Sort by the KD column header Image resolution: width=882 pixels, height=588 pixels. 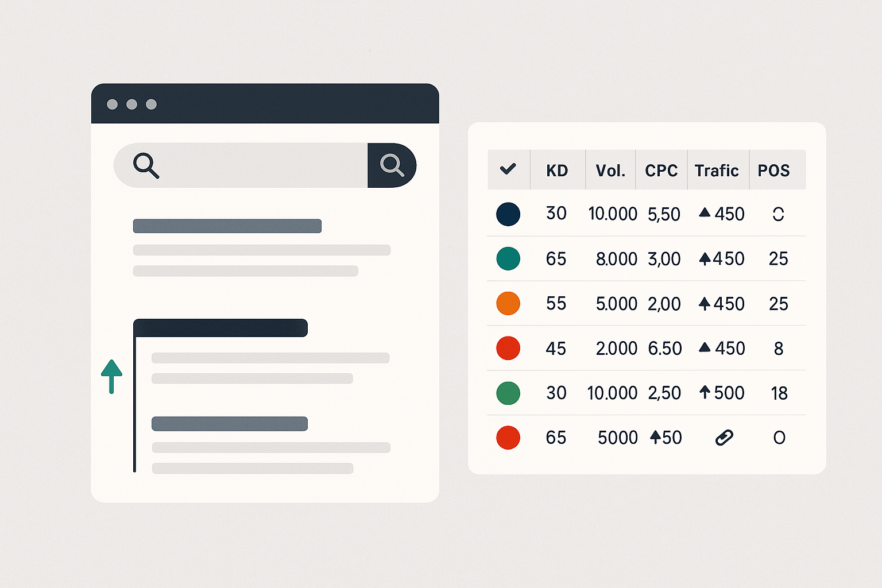(x=557, y=171)
